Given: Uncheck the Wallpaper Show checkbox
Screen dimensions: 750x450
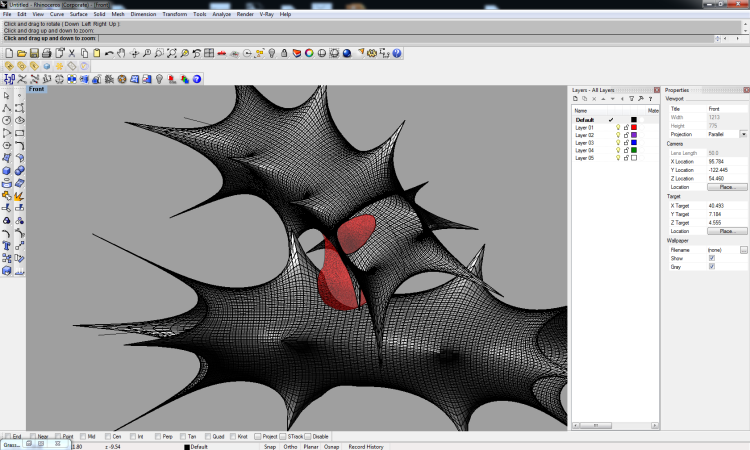Looking at the screenshot, I should pos(711,258).
